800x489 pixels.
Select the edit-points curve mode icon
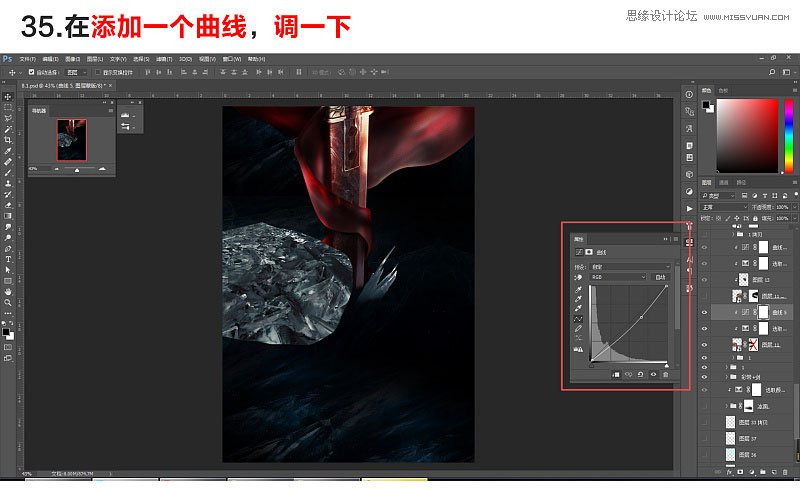tap(578, 319)
